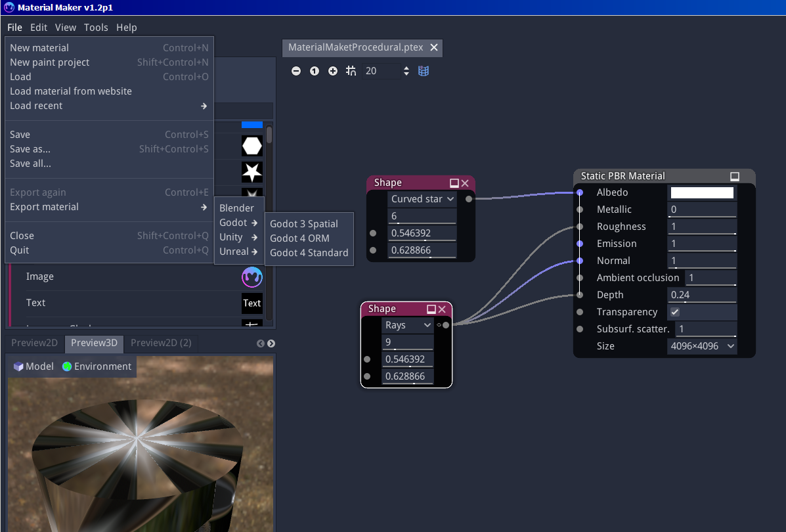Viewport: 786px width, 532px height.
Task: Minimize the Static PBR Material node
Action: pyautogui.click(x=735, y=177)
